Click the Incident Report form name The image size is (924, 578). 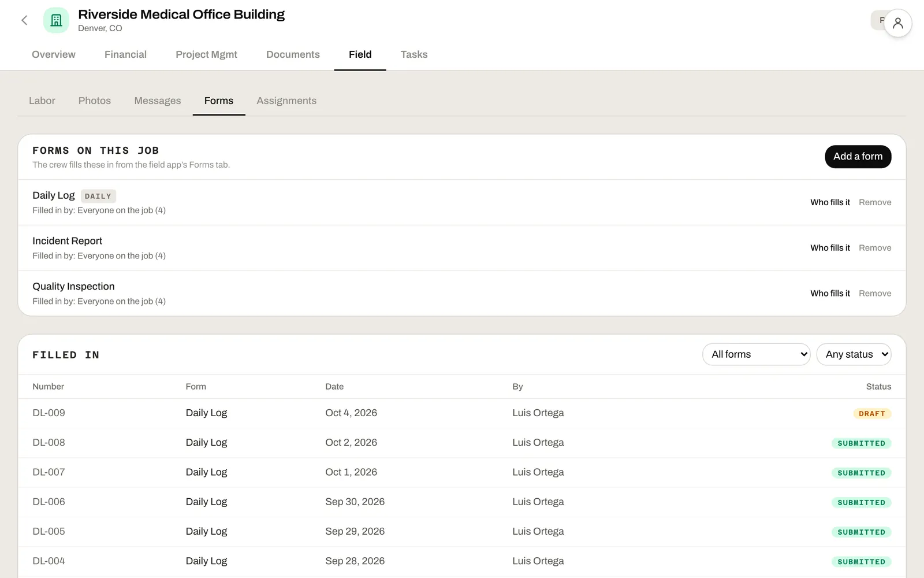pyautogui.click(x=67, y=241)
